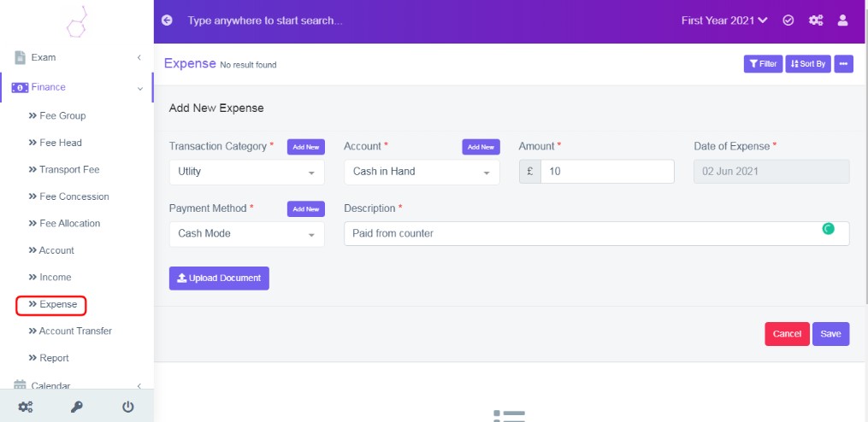Click the Save button
Screen dimensions: 868x422
(831, 334)
